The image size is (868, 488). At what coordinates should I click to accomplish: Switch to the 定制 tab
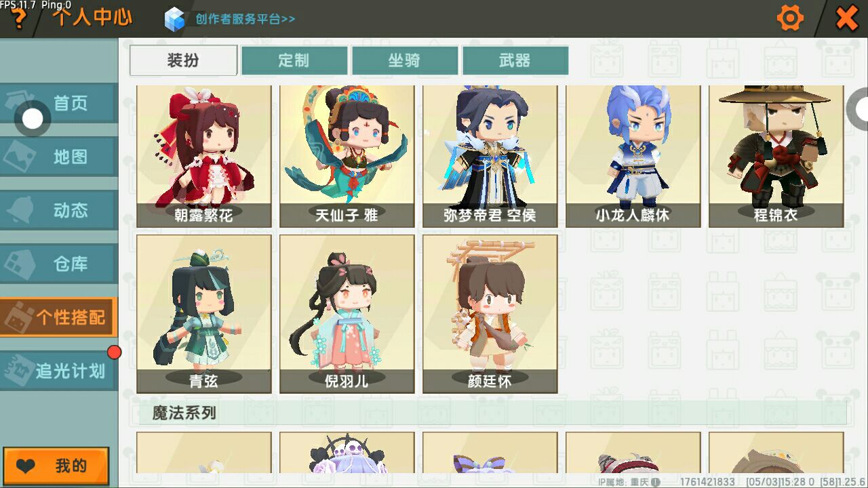294,60
